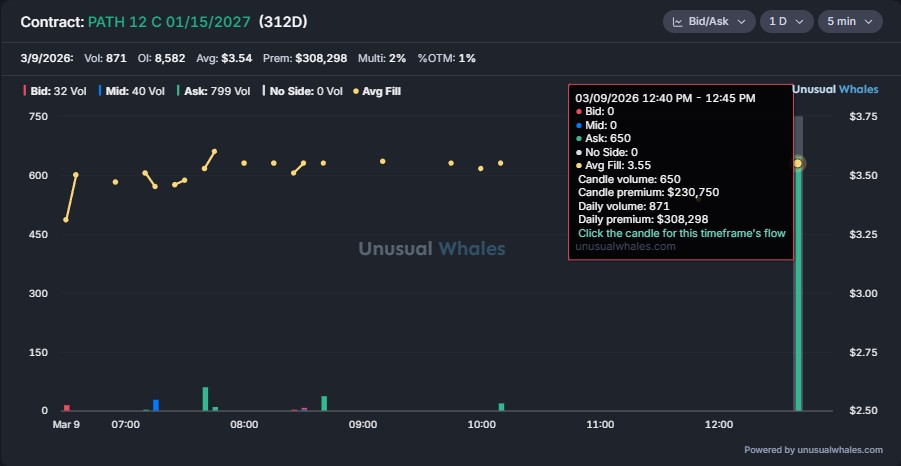Click the 'Ask: 650' tooltip entry
This screenshot has width=901, height=466.
603,138
